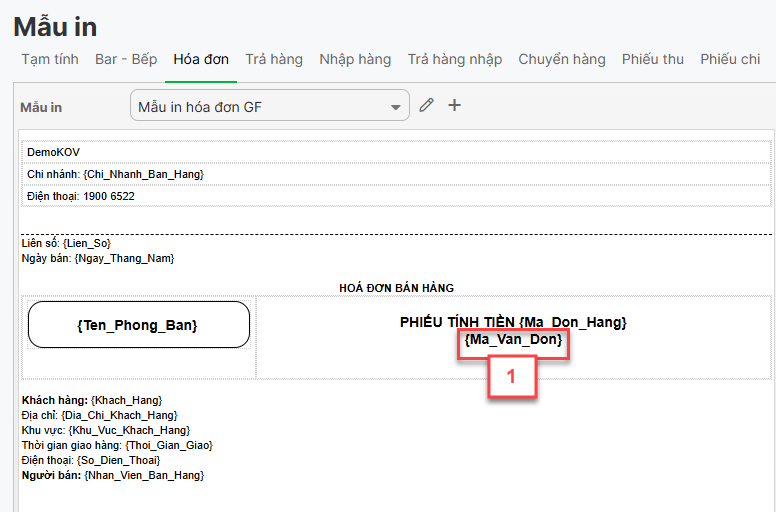The image size is (776, 512).
Task: Click the HOÁ ĐƠN BÁN HÀNG heading
Action: point(396,288)
